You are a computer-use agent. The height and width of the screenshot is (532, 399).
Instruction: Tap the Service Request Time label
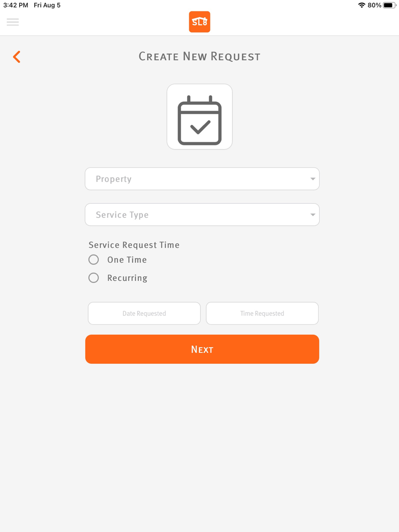point(134,245)
